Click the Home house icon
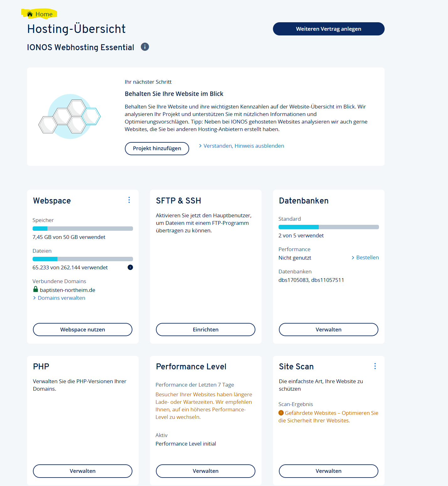448x486 pixels. pos(30,14)
